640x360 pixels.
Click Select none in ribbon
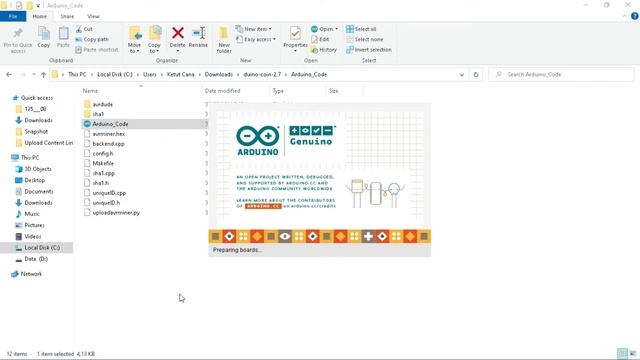[364, 39]
